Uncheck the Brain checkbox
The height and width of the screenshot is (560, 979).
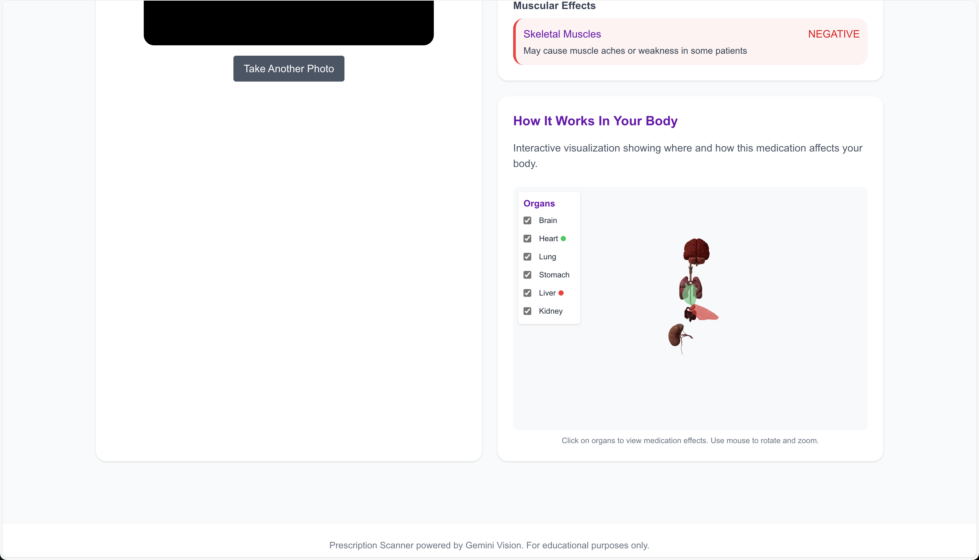[x=527, y=220]
